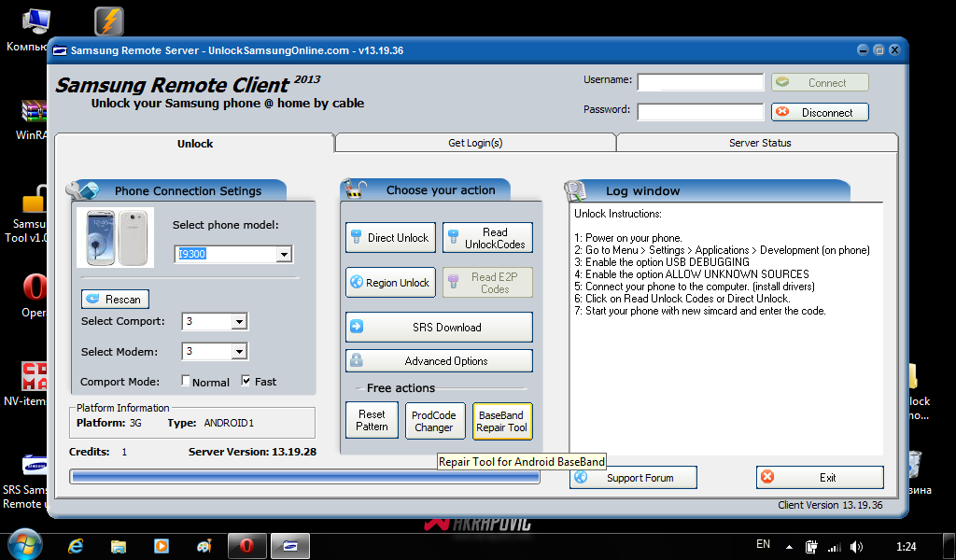Open the Select Comport dropdown
The image size is (956, 560).
click(x=239, y=322)
